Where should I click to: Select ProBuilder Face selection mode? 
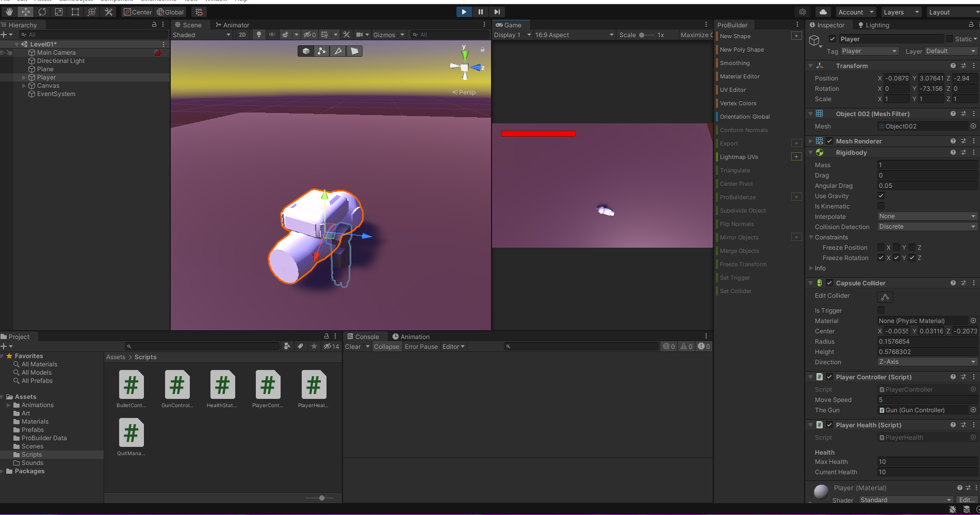(x=354, y=51)
